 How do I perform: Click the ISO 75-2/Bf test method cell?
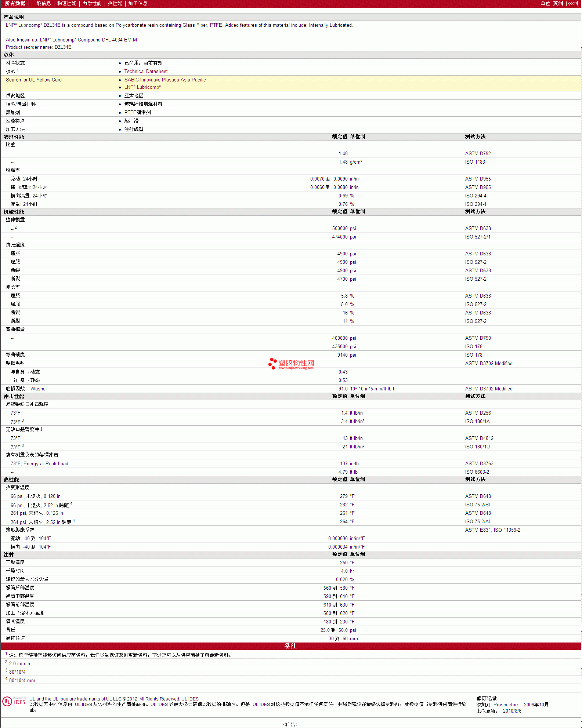coord(477,505)
